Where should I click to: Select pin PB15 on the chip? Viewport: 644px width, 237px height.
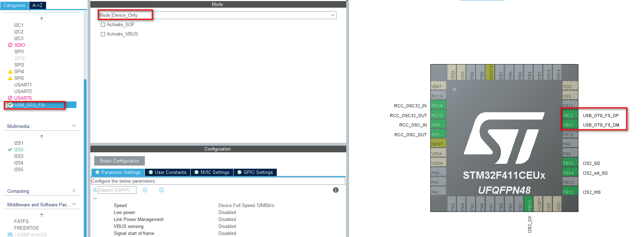(570, 163)
